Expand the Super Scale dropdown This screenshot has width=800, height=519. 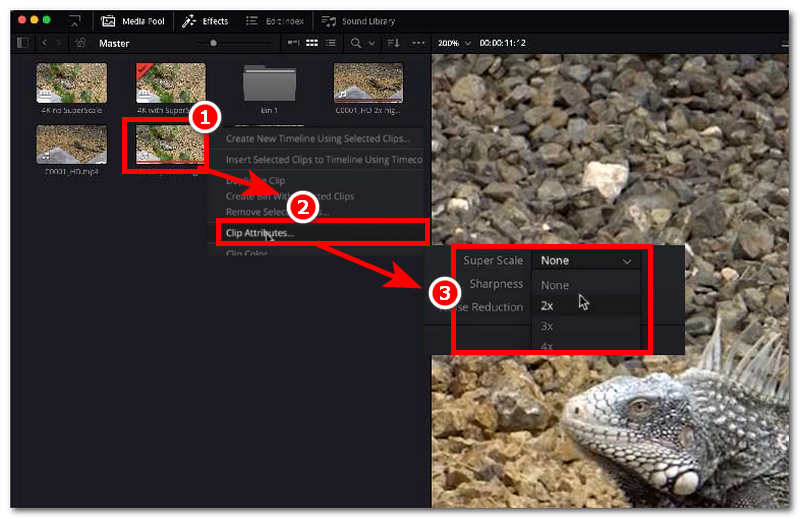(x=586, y=261)
